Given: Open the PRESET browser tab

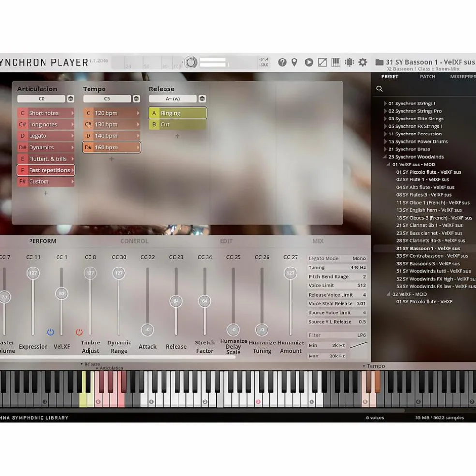Looking at the screenshot, I should click(x=389, y=77).
